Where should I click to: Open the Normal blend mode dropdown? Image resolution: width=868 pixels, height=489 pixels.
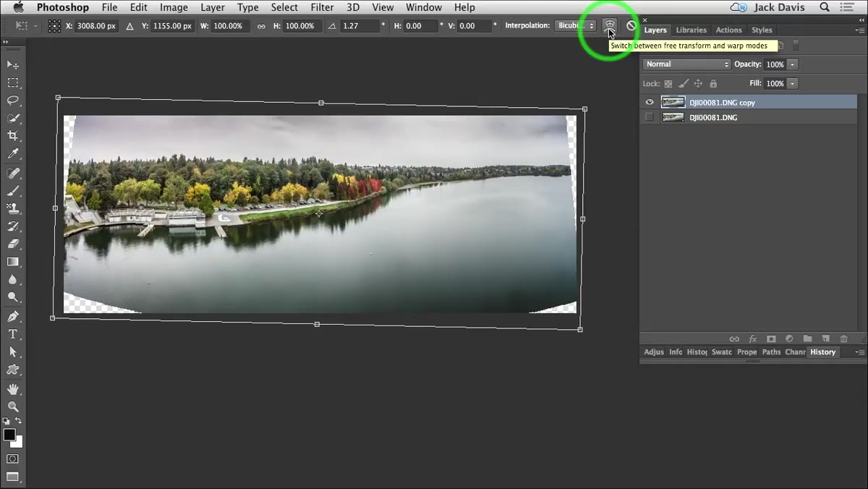[686, 64]
